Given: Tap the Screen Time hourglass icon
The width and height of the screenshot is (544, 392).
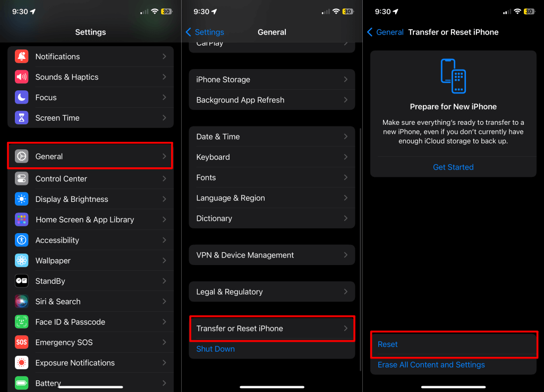Looking at the screenshot, I should [21, 118].
